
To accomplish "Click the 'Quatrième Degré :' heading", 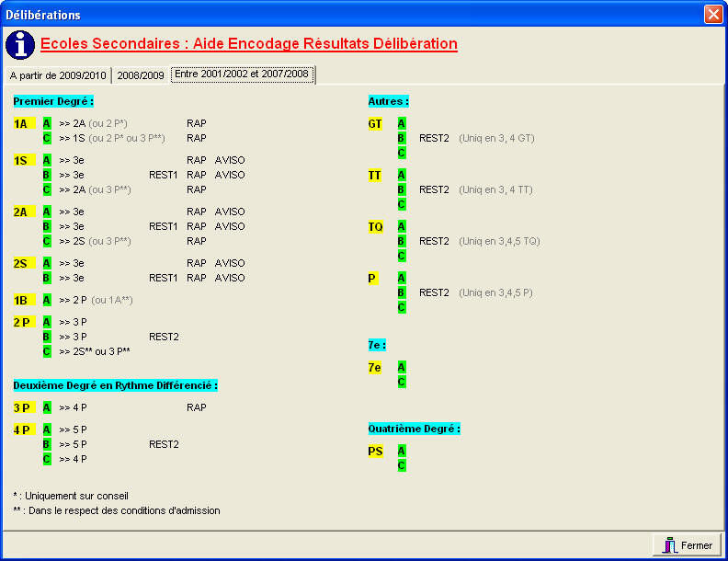I will point(415,429).
